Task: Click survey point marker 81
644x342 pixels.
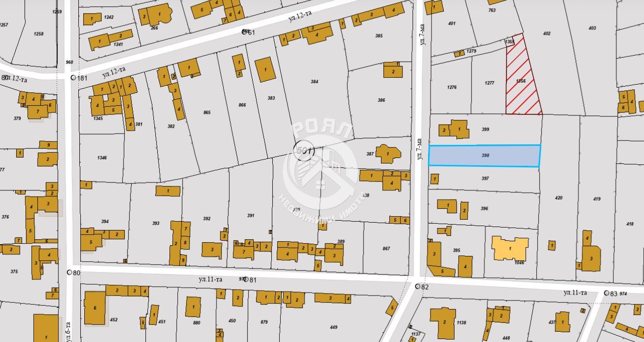Action: pos(246,279)
